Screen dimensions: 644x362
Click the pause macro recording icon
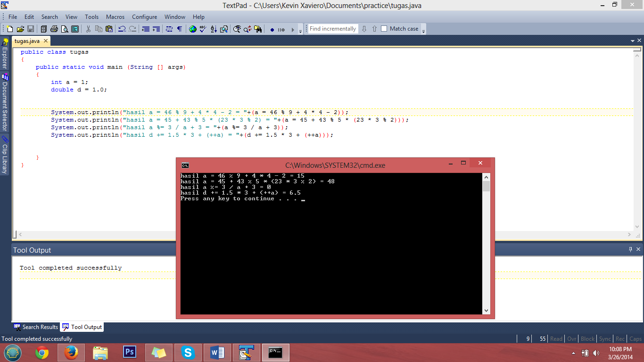pyautogui.click(x=281, y=29)
